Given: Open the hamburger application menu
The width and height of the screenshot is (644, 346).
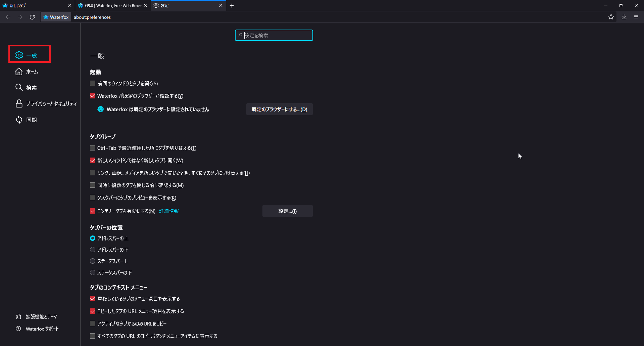Looking at the screenshot, I should point(636,17).
